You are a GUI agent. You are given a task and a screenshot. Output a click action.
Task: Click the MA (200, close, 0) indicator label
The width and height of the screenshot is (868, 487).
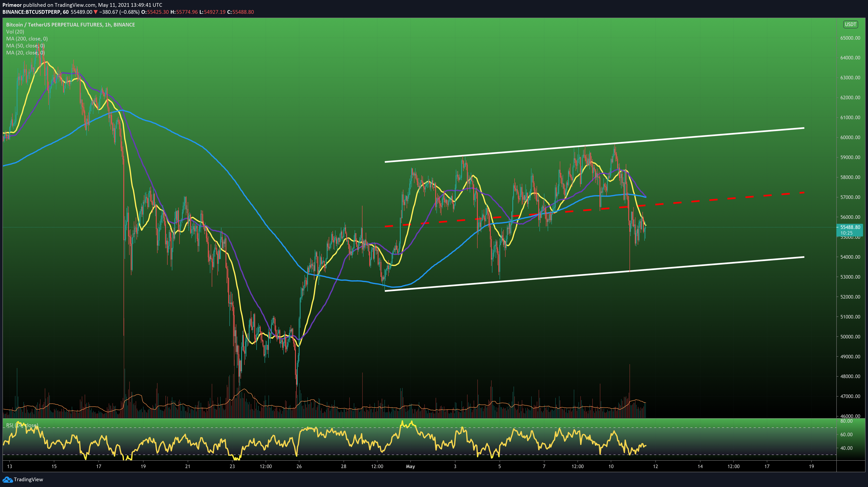tap(27, 39)
